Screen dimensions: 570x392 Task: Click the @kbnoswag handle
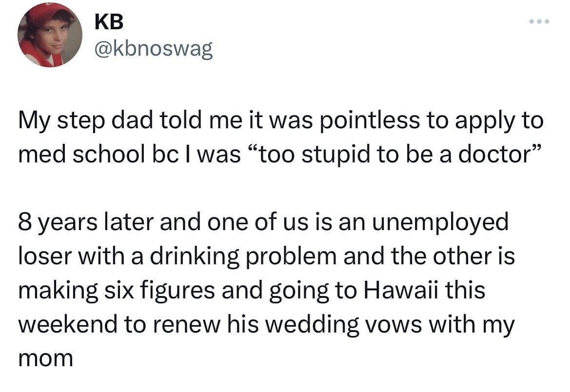pos(152,48)
